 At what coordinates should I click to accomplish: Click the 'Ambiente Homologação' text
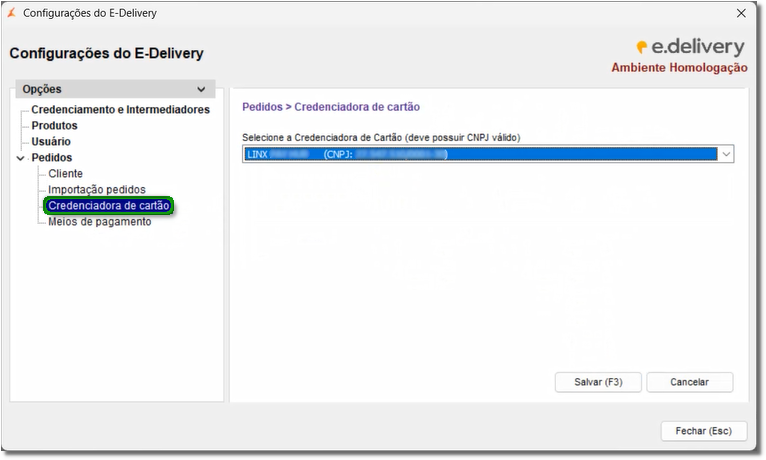coord(679,68)
